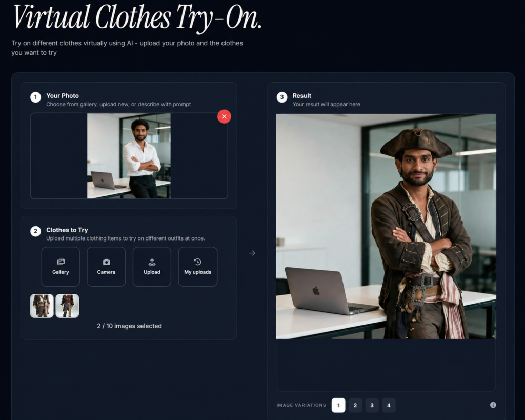Open the pirate costume result image
The width and height of the screenshot is (525, 420).
click(386, 227)
